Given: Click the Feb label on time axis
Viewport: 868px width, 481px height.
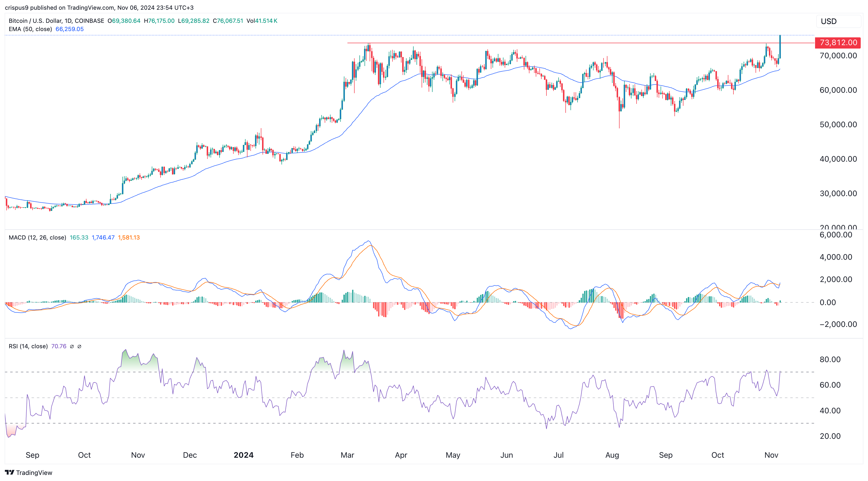Looking at the screenshot, I should pyautogui.click(x=297, y=455).
